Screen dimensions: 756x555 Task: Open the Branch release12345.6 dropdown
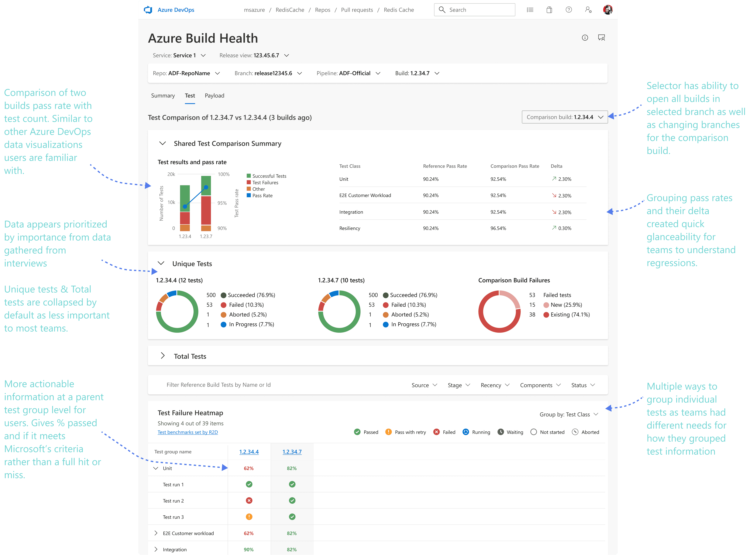[x=268, y=73]
